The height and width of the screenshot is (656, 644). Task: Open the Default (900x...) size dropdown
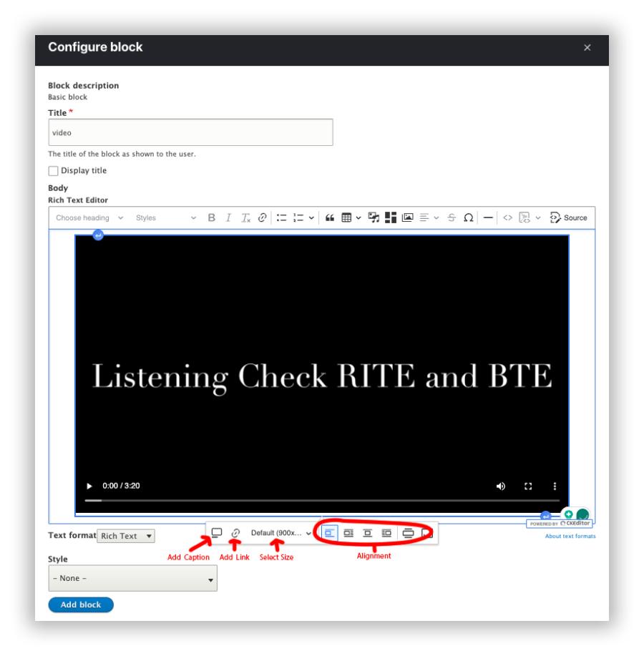coord(280,533)
